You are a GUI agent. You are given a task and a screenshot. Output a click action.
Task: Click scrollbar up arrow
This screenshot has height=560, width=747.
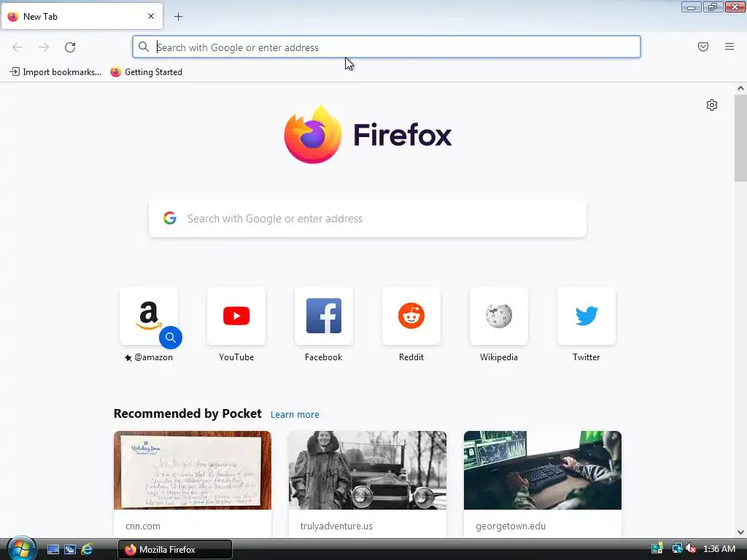[740, 88]
